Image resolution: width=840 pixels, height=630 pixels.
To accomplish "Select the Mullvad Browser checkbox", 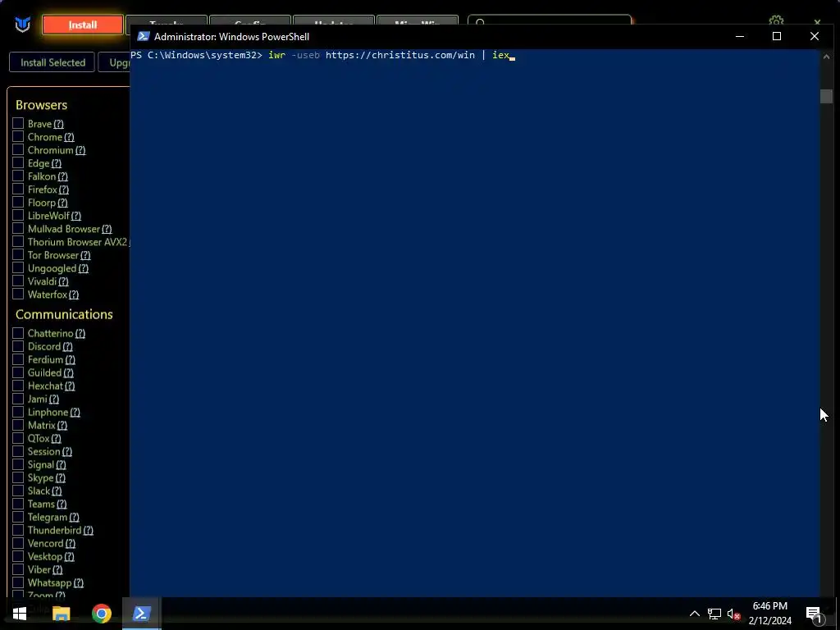I will (x=18, y=228).
